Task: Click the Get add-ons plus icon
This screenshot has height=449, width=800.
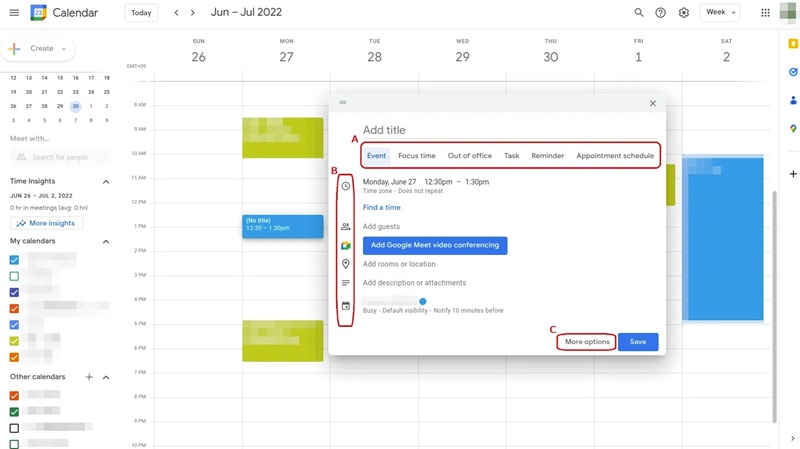Action: point(793,174)
